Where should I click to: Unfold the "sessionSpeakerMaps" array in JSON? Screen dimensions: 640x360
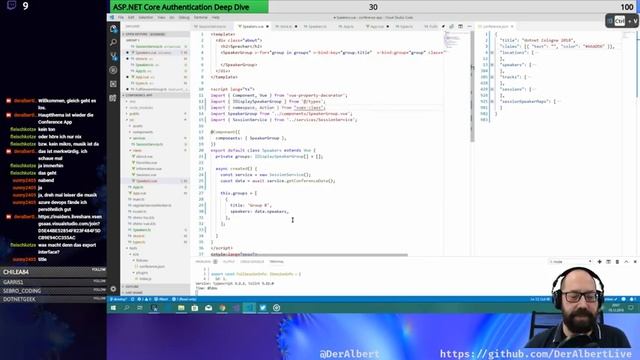[x=492, y=101]
